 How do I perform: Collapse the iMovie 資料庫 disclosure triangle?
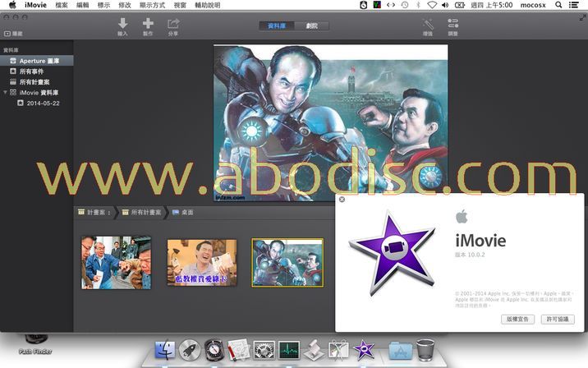pos(5,93)
